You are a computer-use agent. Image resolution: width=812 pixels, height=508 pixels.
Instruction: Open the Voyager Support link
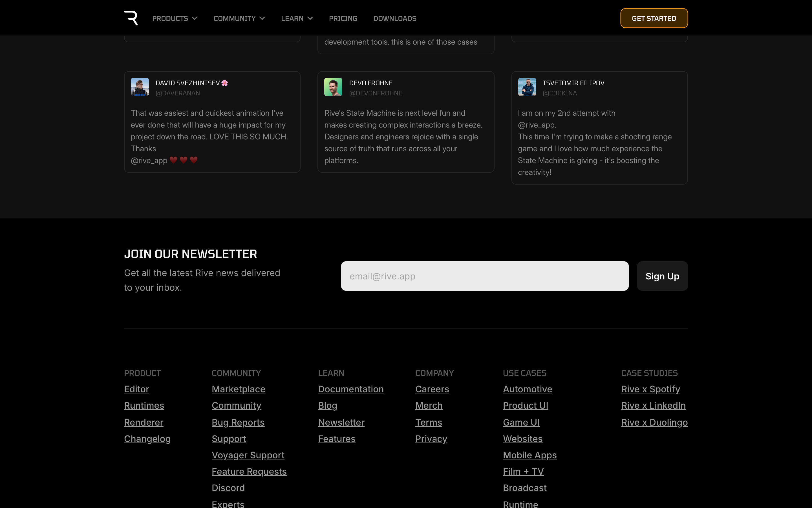248,455
